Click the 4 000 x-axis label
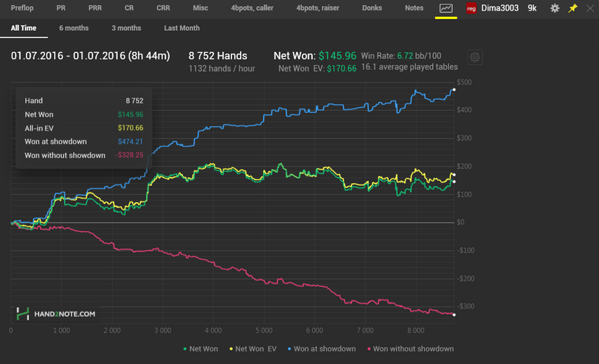The image size is (599, 364). (x=213, y=330)
